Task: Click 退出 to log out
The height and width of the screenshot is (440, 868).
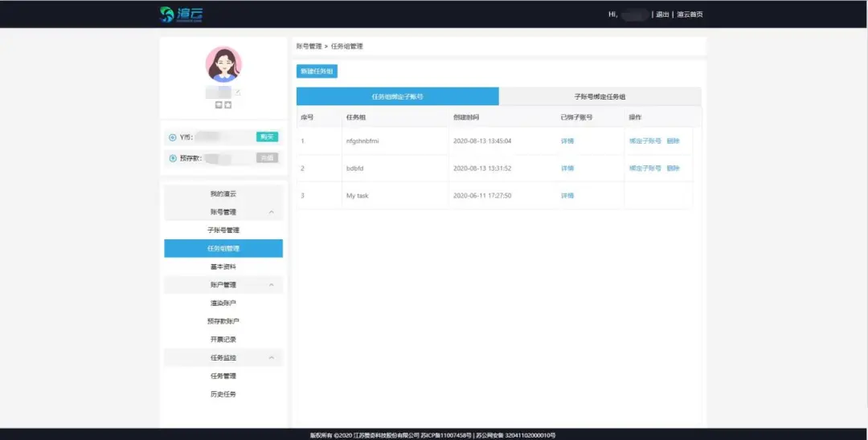Action: pos(662,14)
